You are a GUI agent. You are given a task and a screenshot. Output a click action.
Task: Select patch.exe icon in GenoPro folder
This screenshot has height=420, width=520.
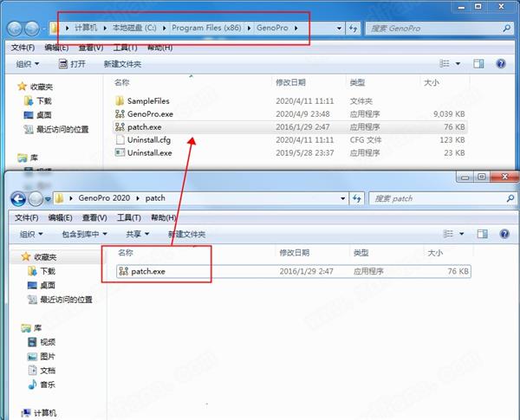pyautogui.click(x=120, y=127)
